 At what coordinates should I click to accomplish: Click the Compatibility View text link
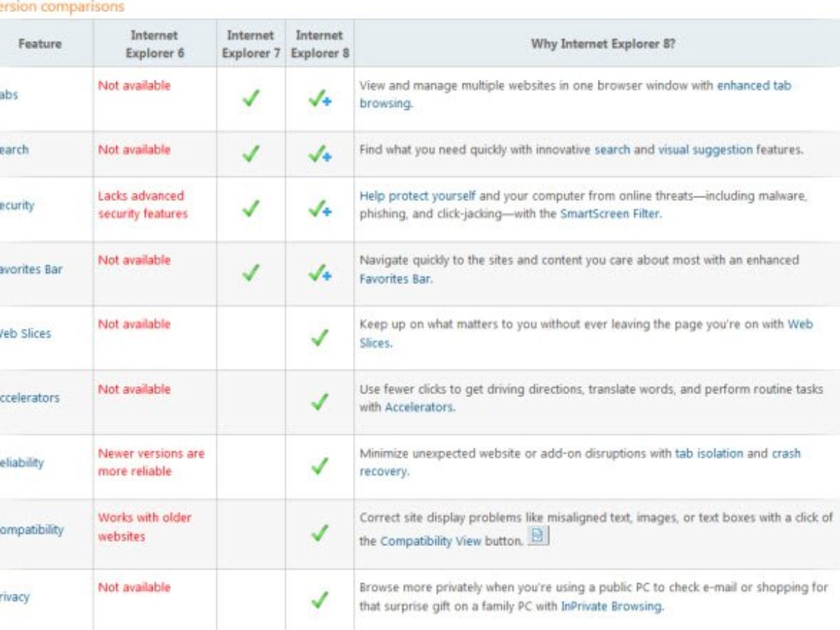tap(430, 541)
